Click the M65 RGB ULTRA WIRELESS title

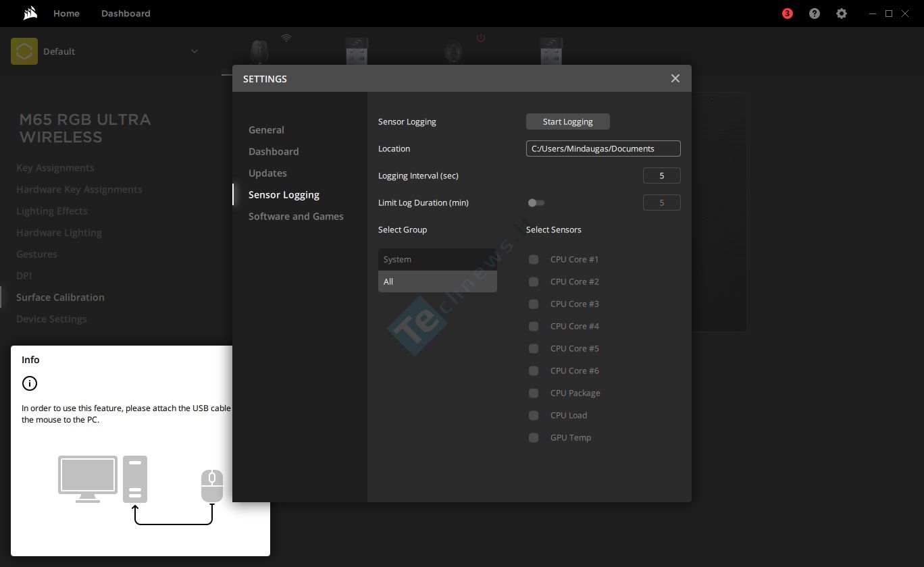[x=85, y=128]
